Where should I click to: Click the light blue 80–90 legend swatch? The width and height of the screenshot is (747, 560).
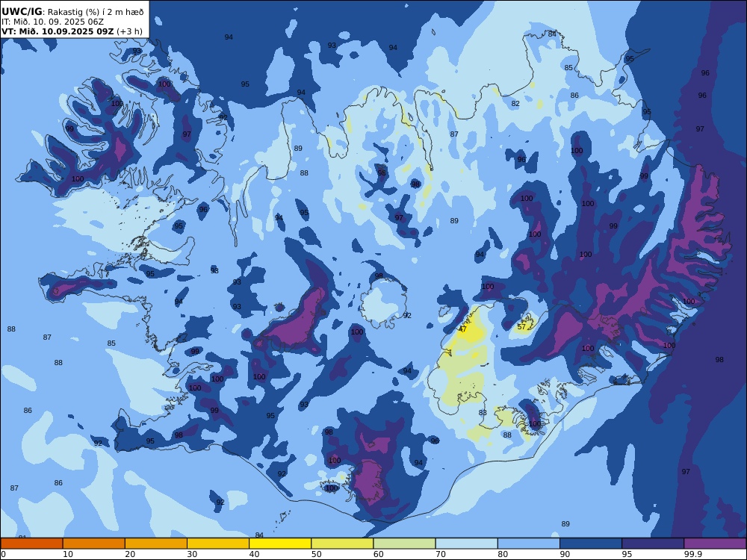529,544
